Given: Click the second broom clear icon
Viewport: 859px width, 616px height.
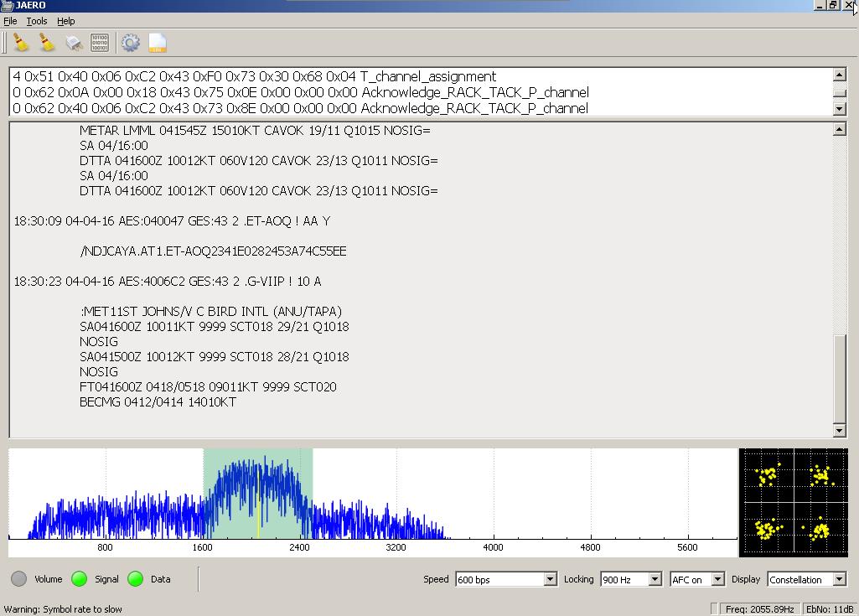Looking at the screenshot, I should 48,43.
